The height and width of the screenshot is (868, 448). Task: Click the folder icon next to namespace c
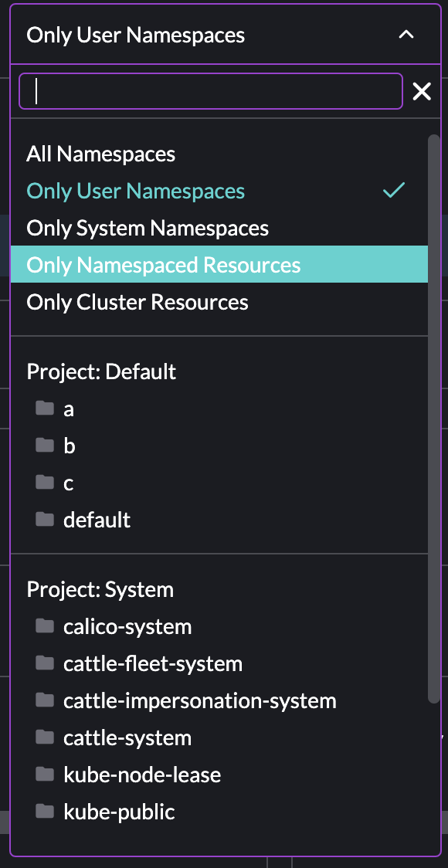pyautogui.click(x=44, y=483)
